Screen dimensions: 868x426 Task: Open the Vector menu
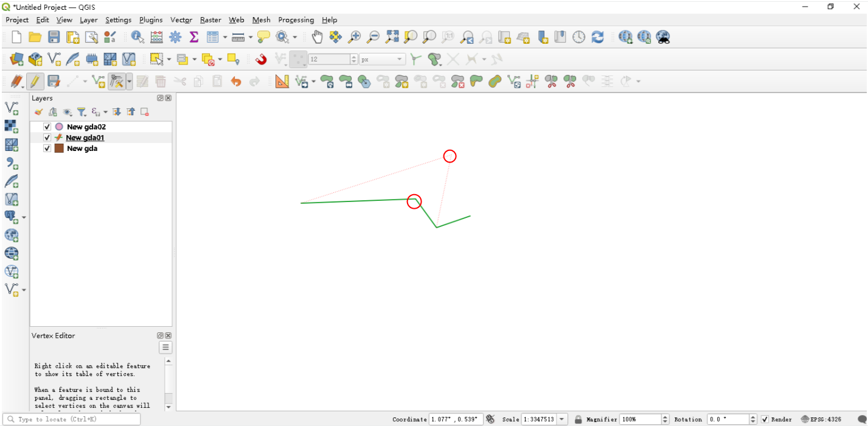pos(181,19)
